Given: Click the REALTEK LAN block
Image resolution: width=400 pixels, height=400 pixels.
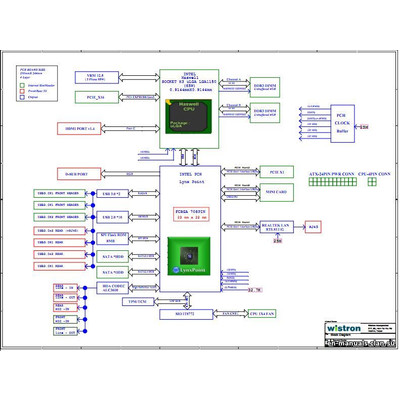Looking at the screenshot, I should click(x=277, y=227).
